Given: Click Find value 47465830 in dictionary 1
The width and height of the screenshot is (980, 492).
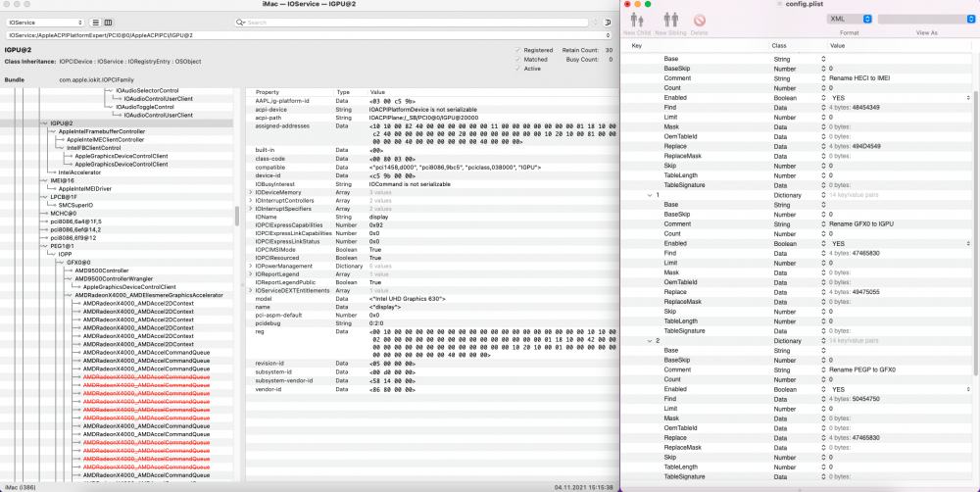Looking at the screenshot, I should coord(855,253).
